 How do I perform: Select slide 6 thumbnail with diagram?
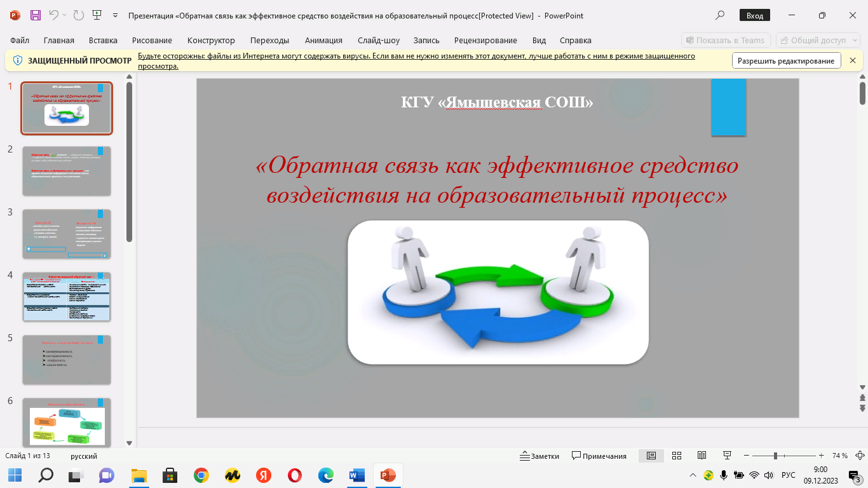coord(67,423)
